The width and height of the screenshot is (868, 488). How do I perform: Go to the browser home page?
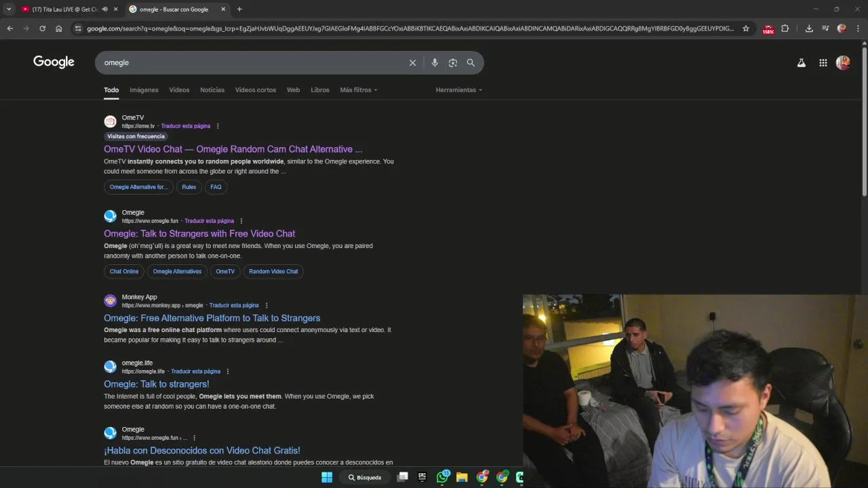(x=59, y=28)
